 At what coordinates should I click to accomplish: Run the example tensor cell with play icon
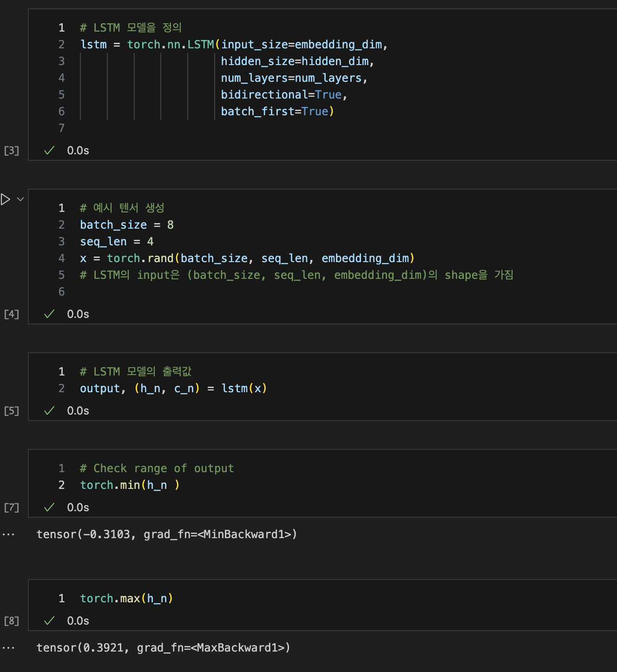[5, 199]
